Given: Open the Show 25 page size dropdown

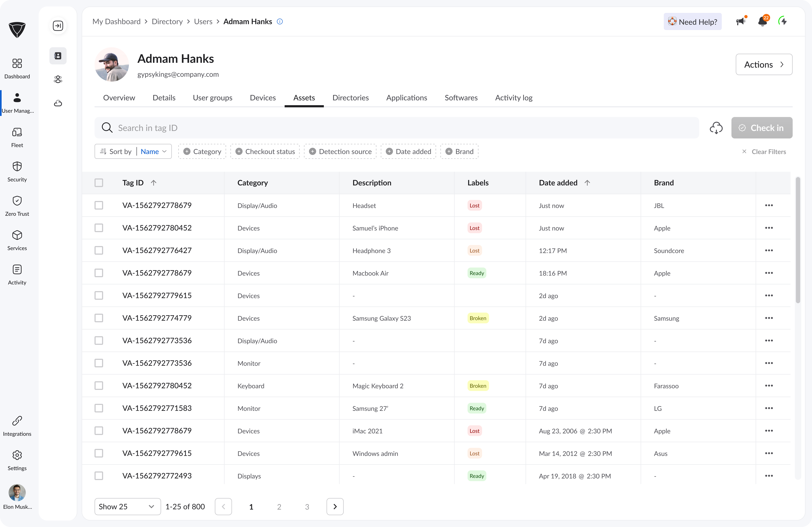Looking at the screenshot, I should tap(128, 507).
